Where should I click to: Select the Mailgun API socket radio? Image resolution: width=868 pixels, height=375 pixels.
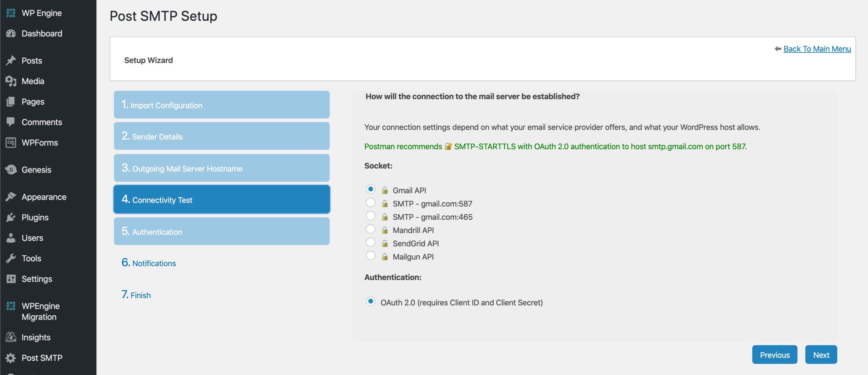click(371, 256)
